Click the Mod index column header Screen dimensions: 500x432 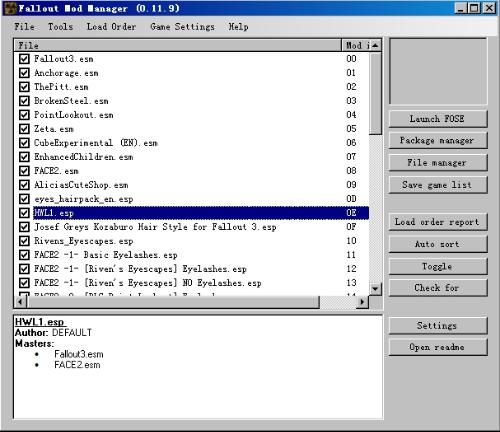[x=356, y=45]
